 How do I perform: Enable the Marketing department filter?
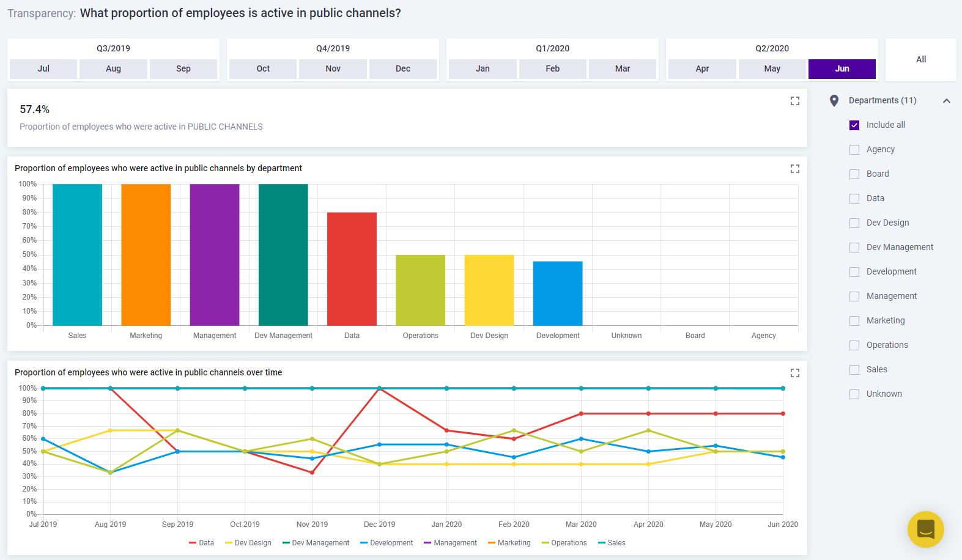coord(854,321)
